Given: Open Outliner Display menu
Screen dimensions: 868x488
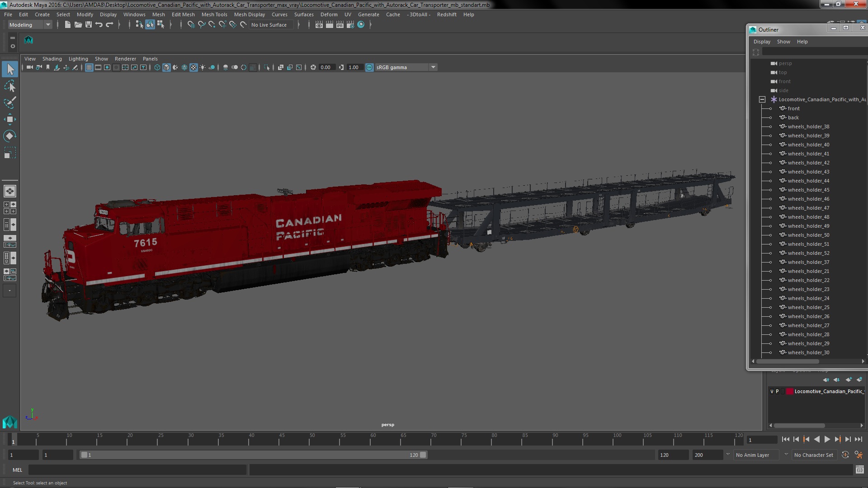Looking at the screenshot, I should coord(762,42).
